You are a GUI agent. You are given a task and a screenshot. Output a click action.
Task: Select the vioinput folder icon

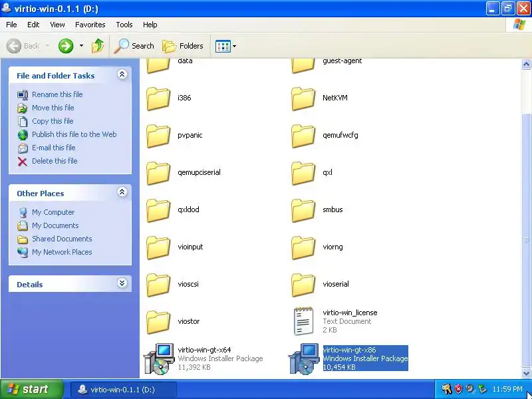pyautogui.click(x=158, y=247)
